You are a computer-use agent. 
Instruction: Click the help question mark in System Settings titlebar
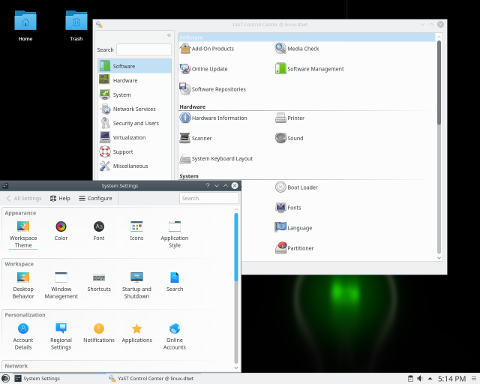click(x=208, y=185)
